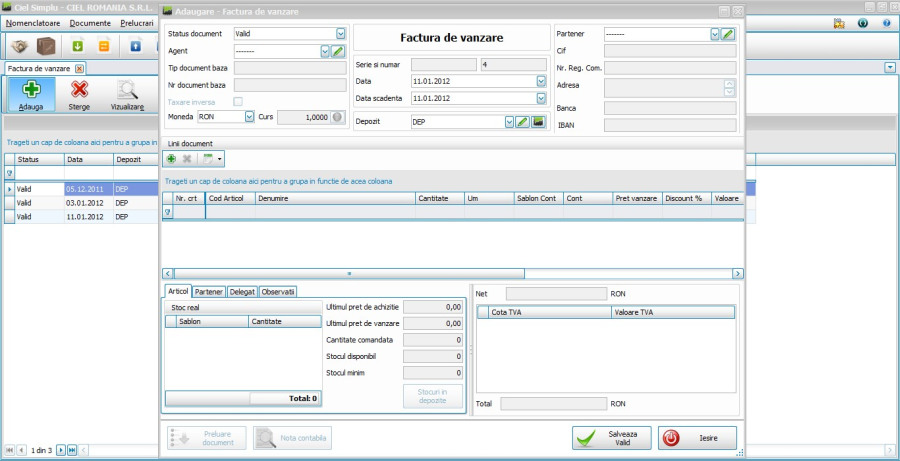Click the pencil edit icon beside Depozit
Viewport: 900px width, 461px height.
click(523, 122)
